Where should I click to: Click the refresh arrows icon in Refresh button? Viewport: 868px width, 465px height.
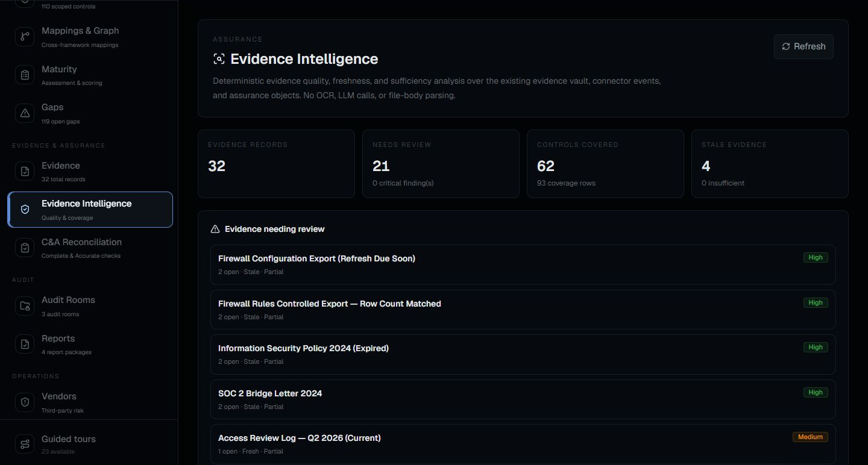[786, 46]
